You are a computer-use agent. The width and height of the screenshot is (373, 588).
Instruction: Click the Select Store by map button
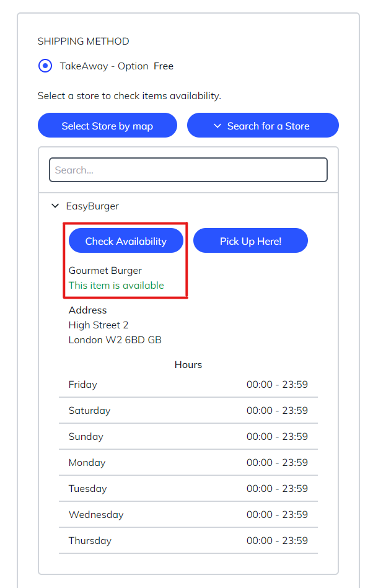tap(107, 126)
